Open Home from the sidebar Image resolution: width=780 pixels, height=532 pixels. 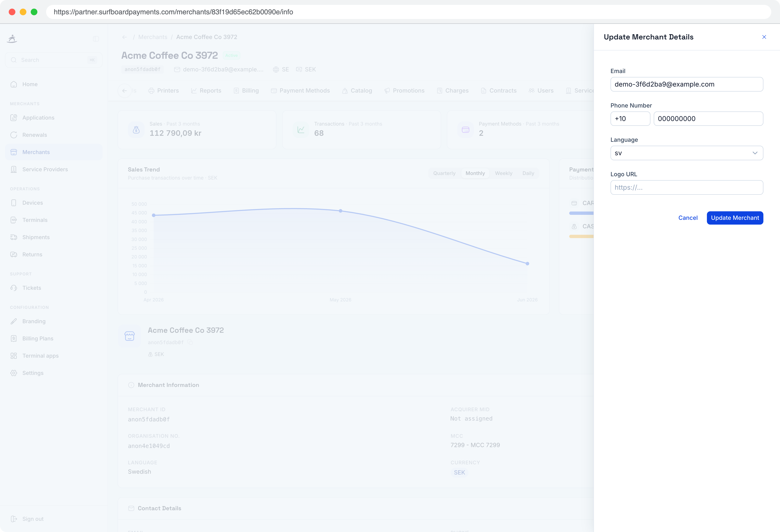point(54,84)
